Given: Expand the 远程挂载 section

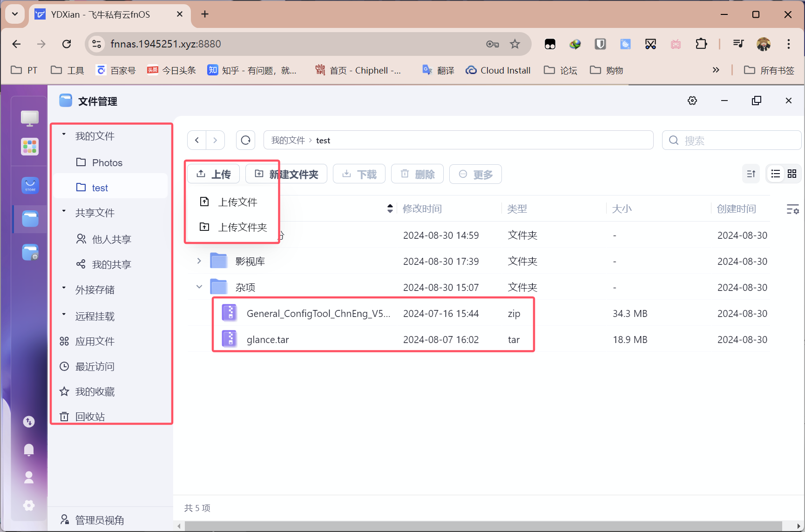Looking at the screenshot, I should [64, 314].
